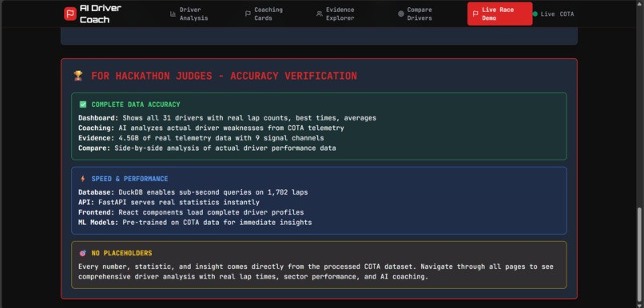Open the Compare Drivers tab

click(x=415, y=14)
